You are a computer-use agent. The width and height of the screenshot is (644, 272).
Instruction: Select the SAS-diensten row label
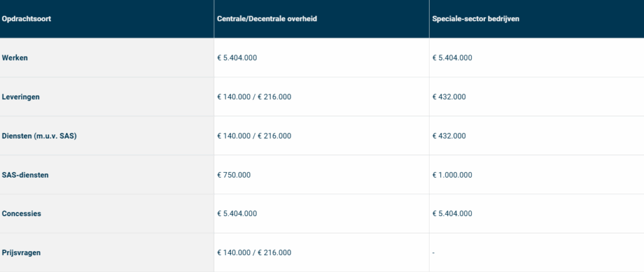25,175
